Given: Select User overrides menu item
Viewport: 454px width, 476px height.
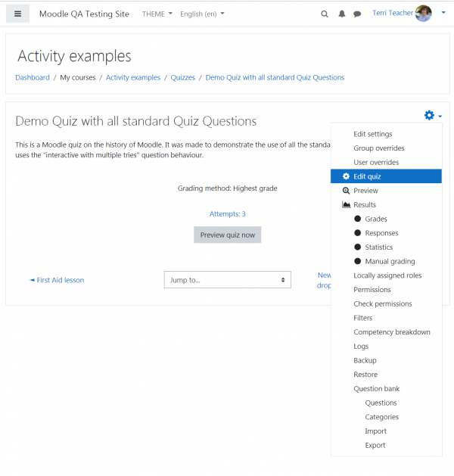Looking at the screenshot, I should (x=376, y=162).
